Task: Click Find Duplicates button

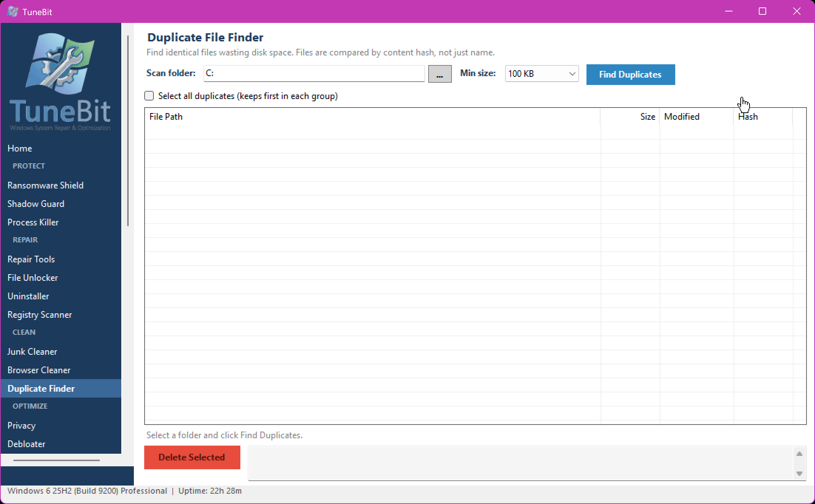Action: 630,75
